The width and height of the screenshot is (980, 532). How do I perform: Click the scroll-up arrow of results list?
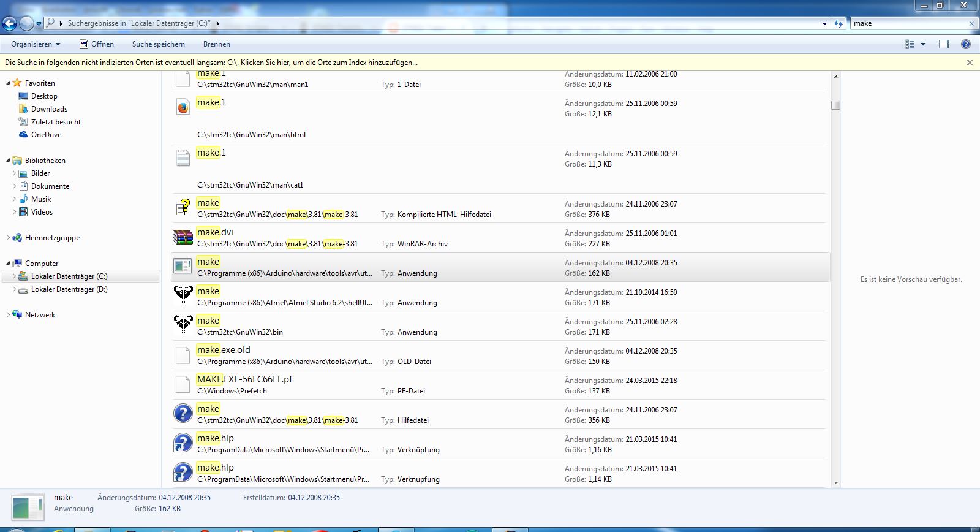pyautogui.click(x=835, y=77)
